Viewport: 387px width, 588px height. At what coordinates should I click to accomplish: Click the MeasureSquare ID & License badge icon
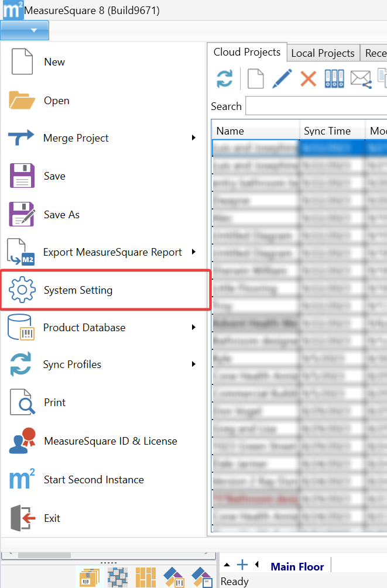point(22,441)
